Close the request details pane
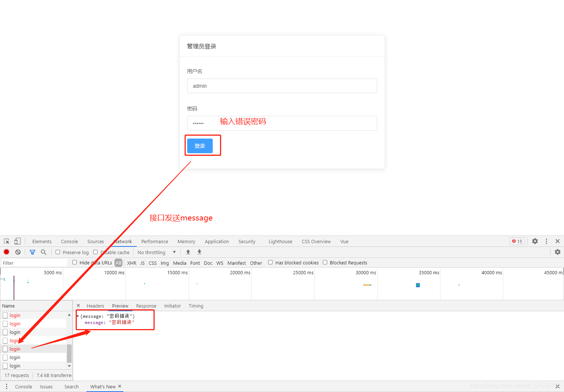564x392 pixels. [78, 305]
